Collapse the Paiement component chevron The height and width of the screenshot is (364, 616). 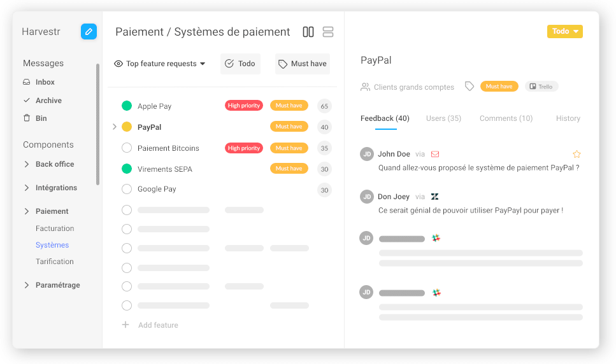[x=27, y=211]
